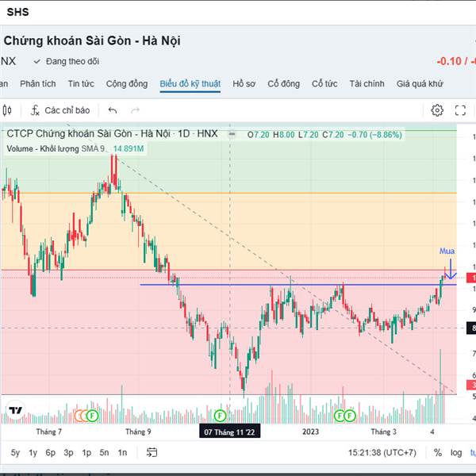Open the candlestick chart type selector
The width and height of the screenshot is (476, 476).
coord(7,110)
